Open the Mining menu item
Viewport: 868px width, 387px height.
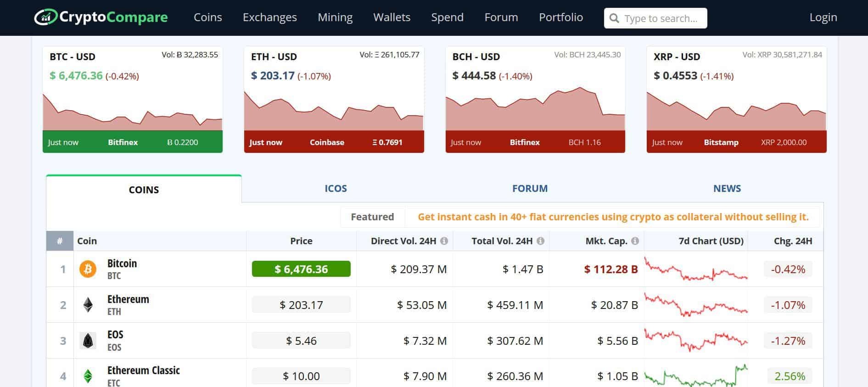[335, 17]
